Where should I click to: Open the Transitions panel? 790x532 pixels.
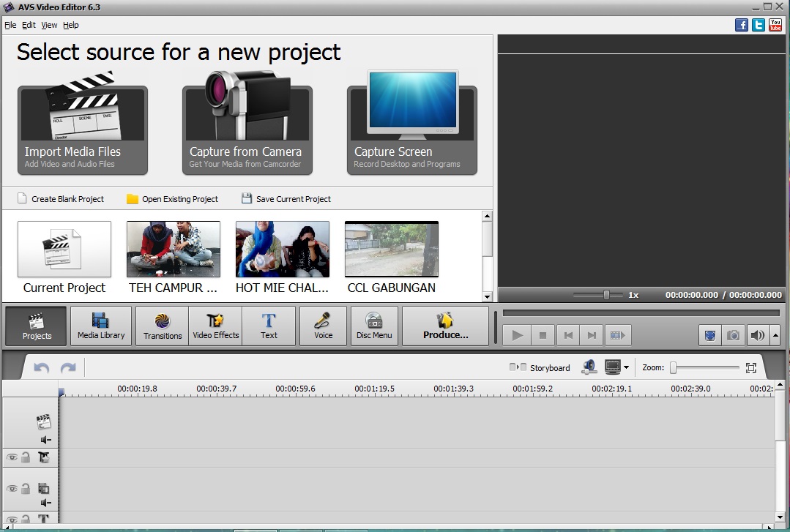[161, 326]
